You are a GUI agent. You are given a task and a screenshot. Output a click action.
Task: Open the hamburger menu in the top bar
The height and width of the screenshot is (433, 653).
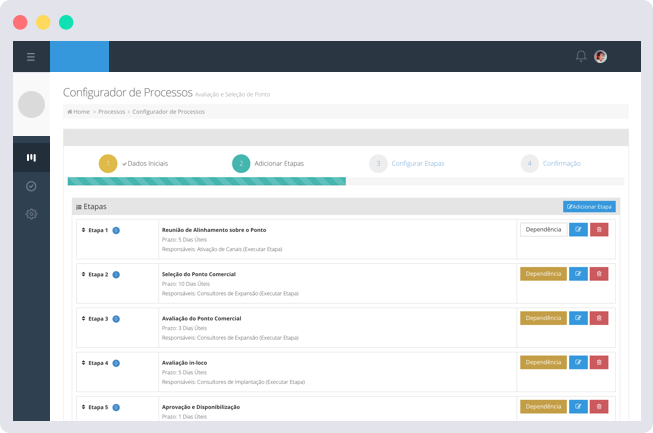pos(31,57)
